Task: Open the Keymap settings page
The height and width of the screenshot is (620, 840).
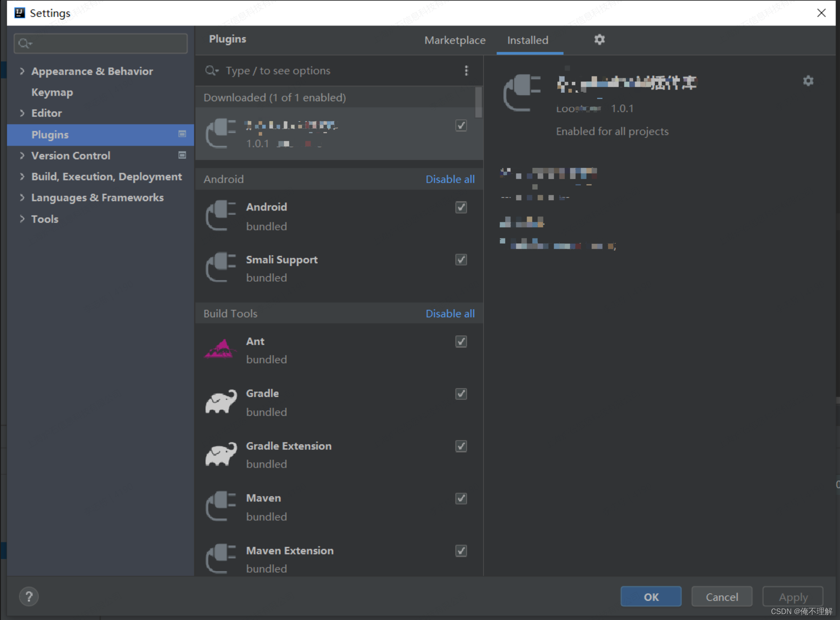Action: [x=52, y=92]
